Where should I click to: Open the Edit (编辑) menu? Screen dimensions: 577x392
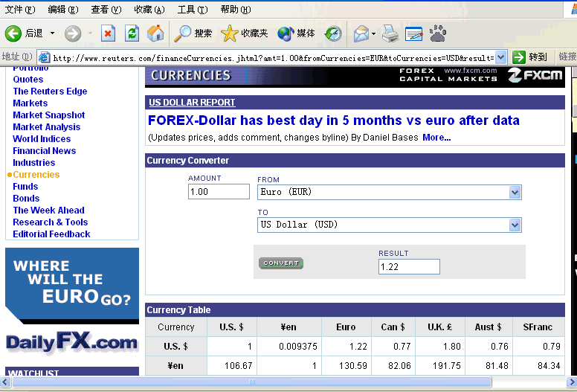(x=63, y=10)
